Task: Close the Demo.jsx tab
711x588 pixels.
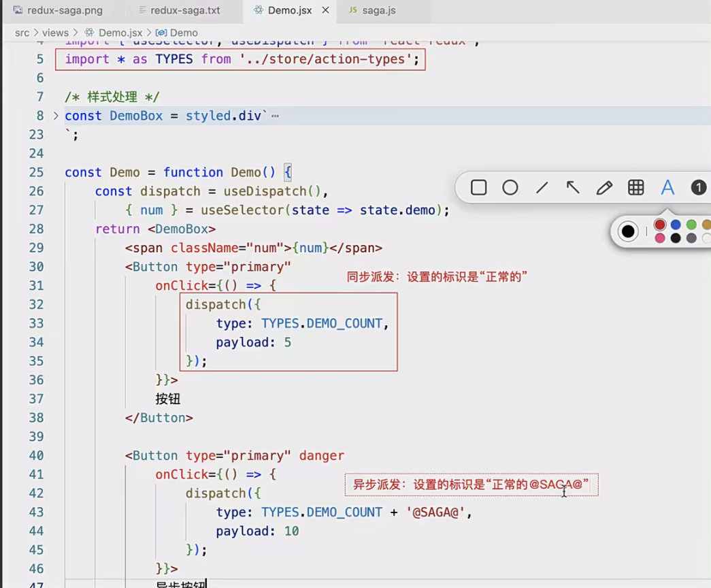Action: coord(326,11)
